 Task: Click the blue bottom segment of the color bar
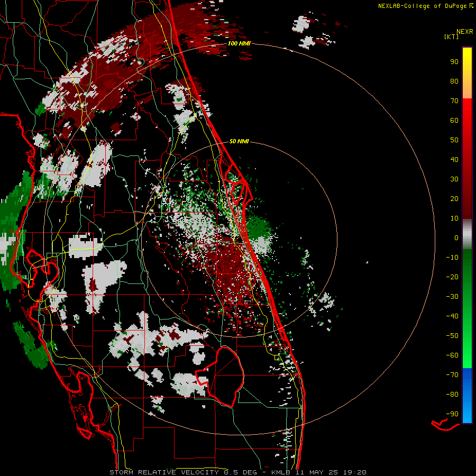pyautogui.click(x=467, y=396)
